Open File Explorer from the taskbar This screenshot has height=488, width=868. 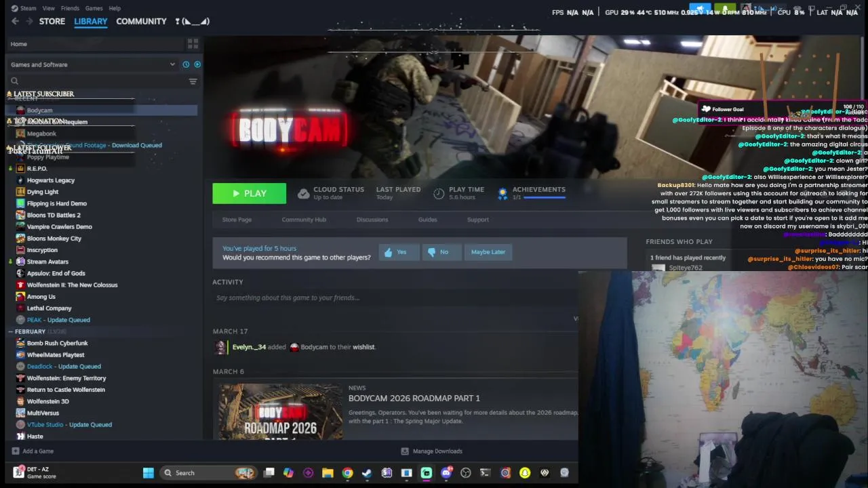328,473
